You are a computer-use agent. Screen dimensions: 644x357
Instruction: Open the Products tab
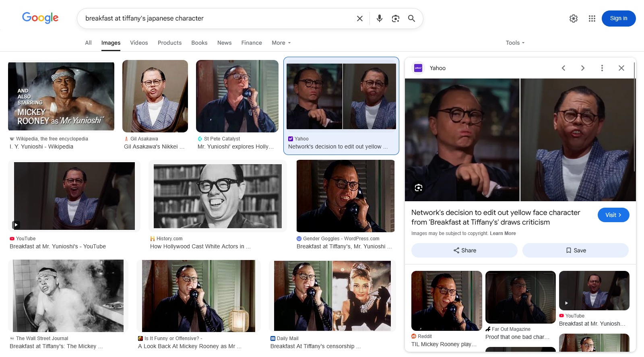[169, 43]
